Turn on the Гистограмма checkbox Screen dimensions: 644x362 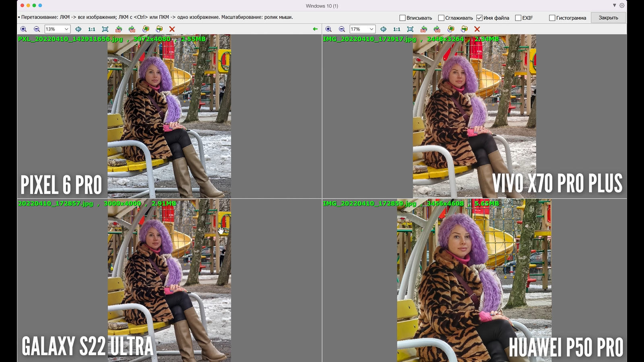552,18
